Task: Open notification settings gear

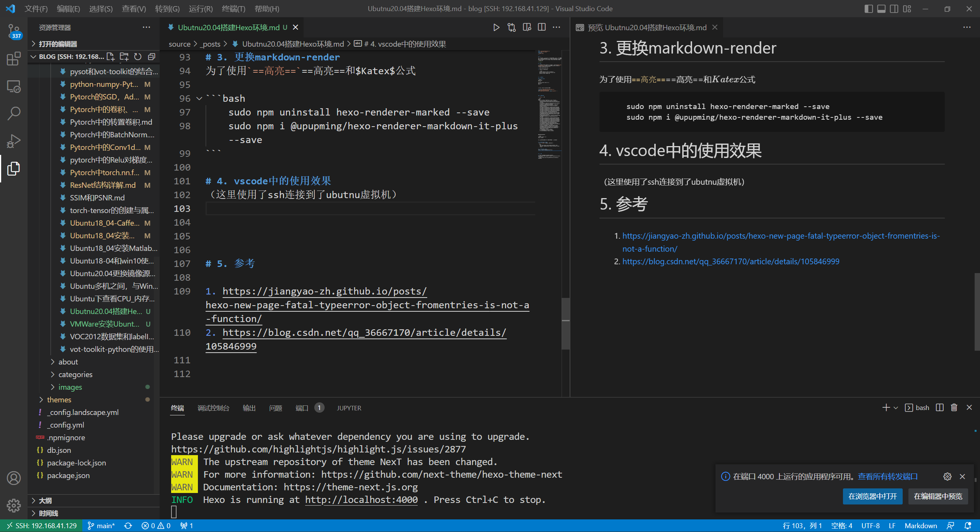Action: pos(947,477)
